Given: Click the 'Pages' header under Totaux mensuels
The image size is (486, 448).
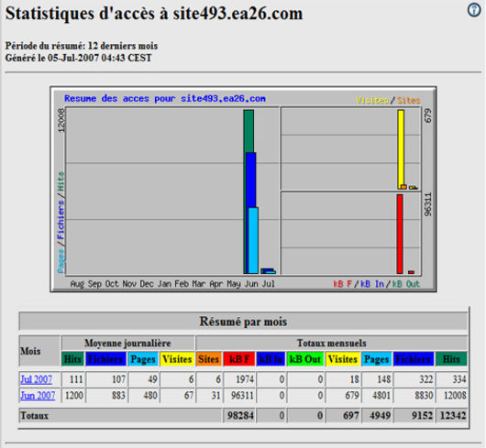Looking at the screenshot, I should coord(376,359).
